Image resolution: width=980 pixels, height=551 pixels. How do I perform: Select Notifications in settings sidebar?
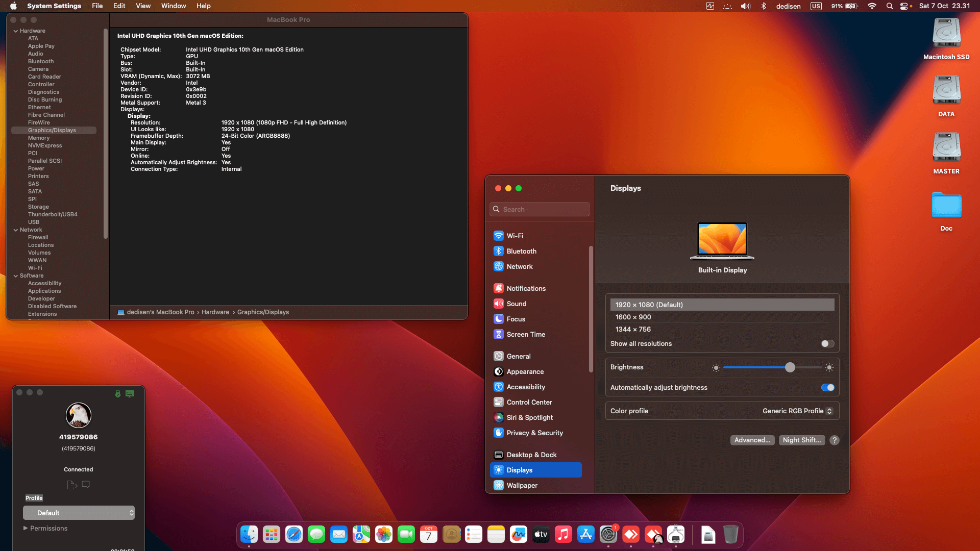[x=526, y=288]
